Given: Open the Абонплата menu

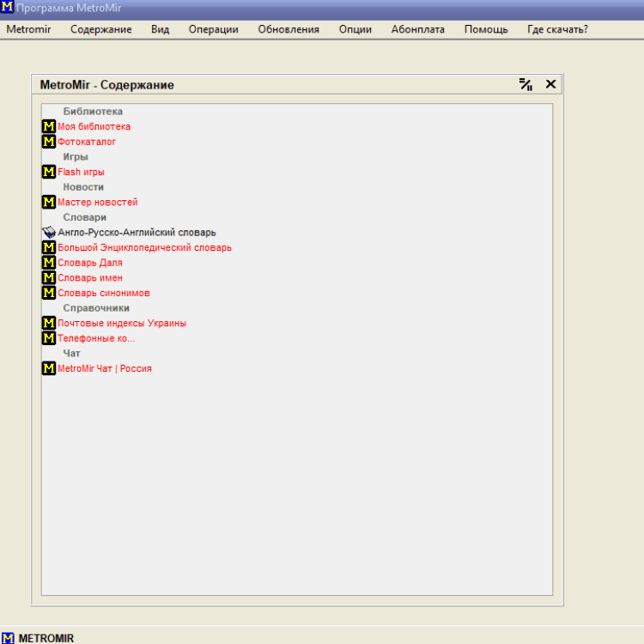Looking at the screenshot, I should (x=418, y=29).
